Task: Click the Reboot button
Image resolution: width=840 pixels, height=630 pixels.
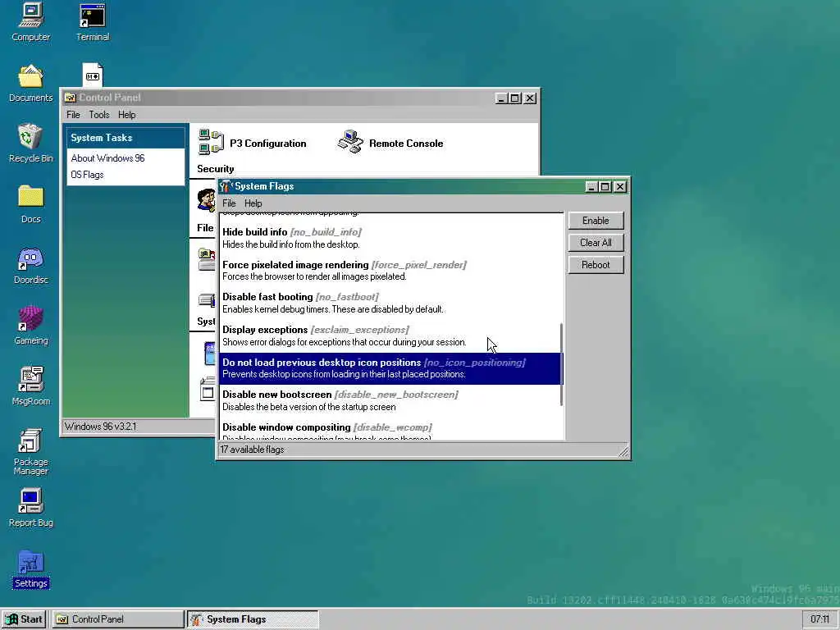Action: tap(596, 265)
